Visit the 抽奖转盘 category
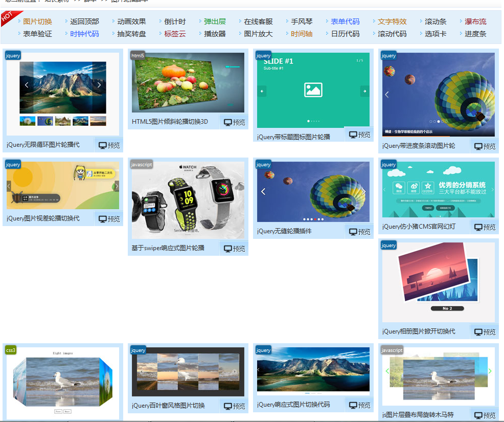The image size is (504, 422). 131,34
